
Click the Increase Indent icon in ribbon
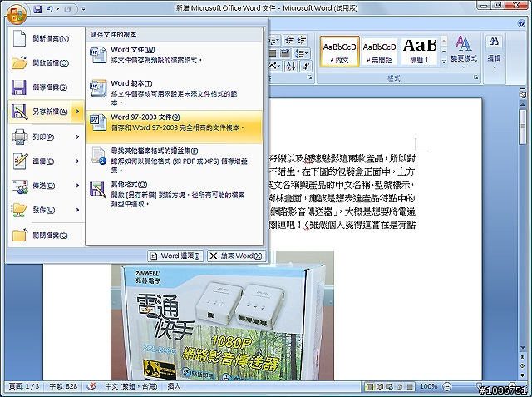point(302,40)
